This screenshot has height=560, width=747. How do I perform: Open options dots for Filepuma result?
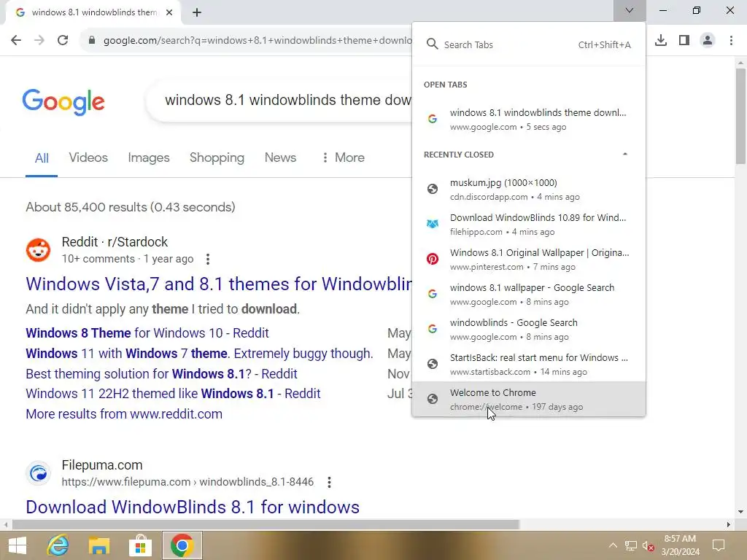click(x=329, y=482)
